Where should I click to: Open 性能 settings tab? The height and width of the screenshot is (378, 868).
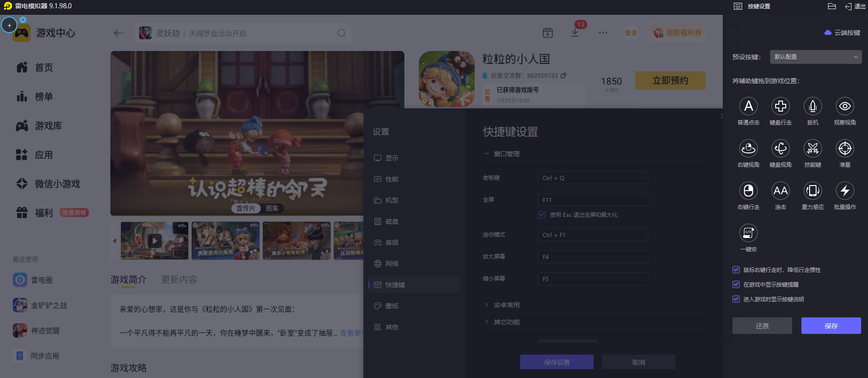[x=414, y=179]
